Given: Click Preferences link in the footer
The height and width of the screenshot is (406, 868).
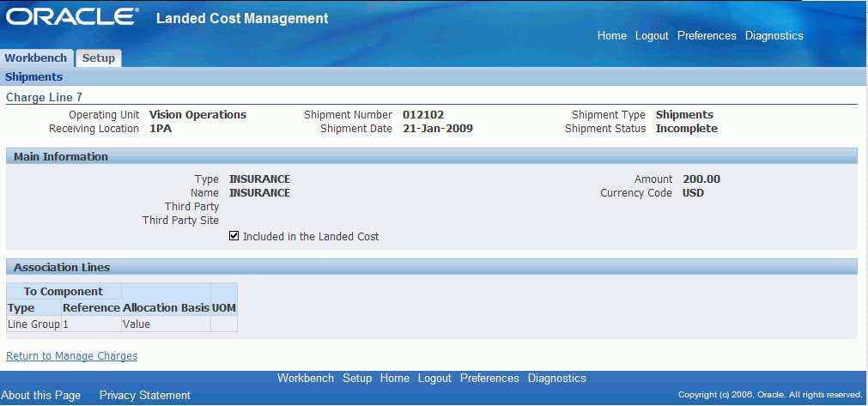Looking at the screenshot, I should tap(490, 379).
